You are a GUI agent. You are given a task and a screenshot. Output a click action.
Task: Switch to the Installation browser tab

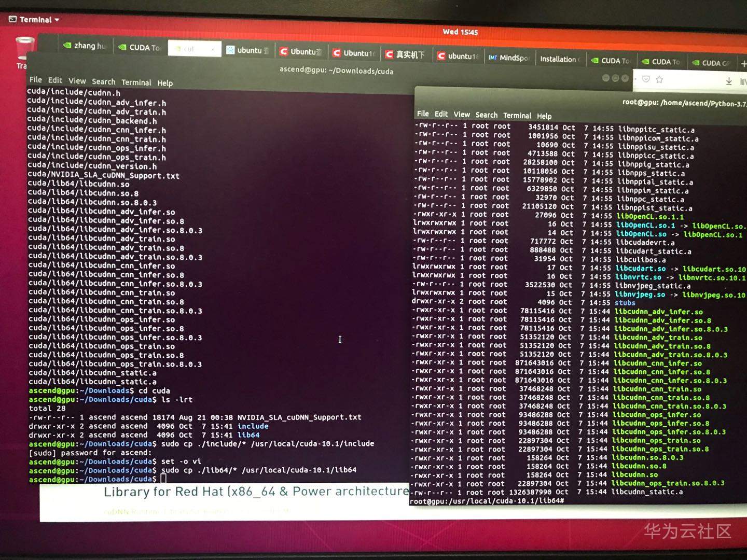(560, 59)
